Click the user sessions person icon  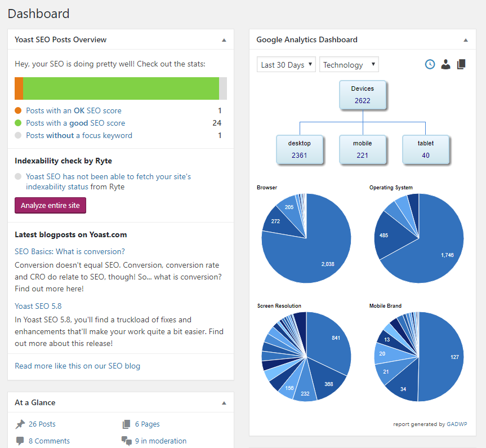click(x=445, y=64)
